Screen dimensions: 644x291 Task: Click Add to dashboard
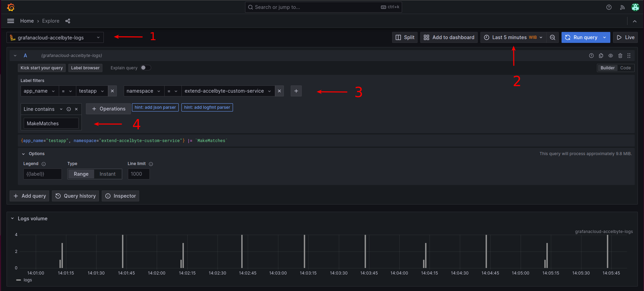coord(449,37)
